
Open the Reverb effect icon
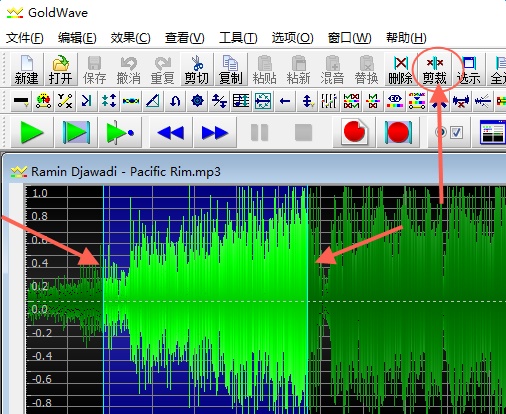(x=263, y=101)
